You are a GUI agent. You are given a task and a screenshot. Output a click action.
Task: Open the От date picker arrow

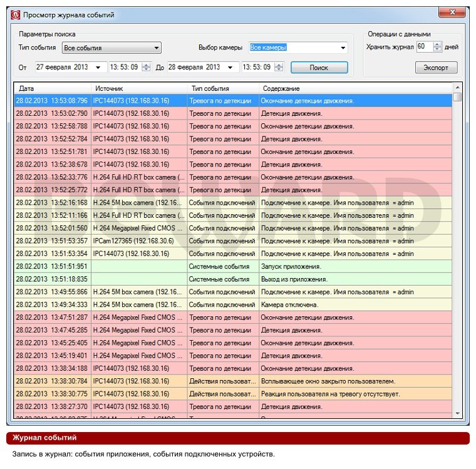tap(98, 68)
